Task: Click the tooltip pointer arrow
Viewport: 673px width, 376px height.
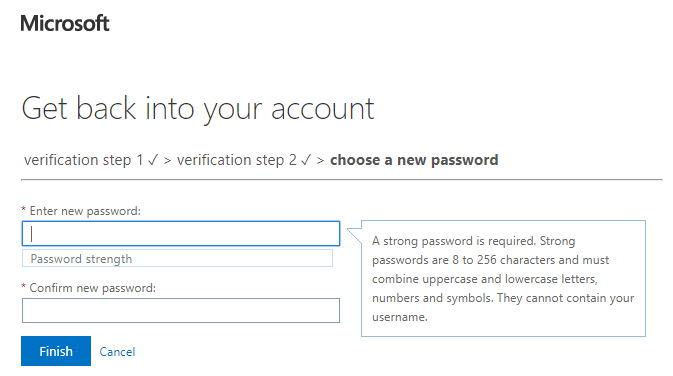Action: pos(355,235)
